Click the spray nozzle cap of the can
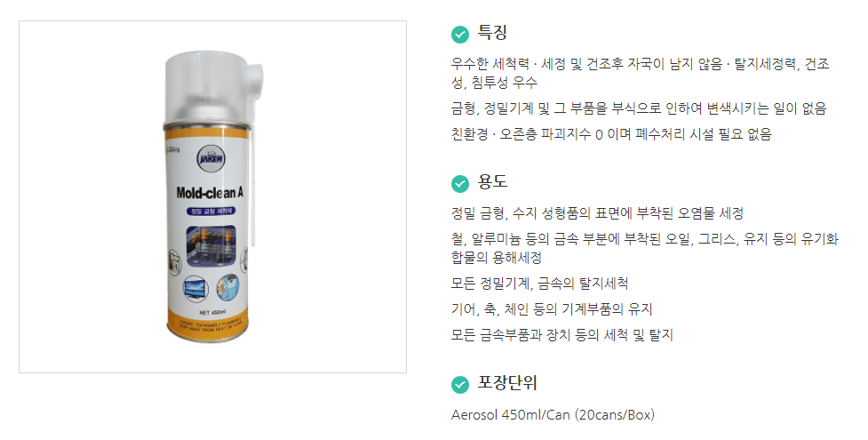The width and height of the screenshot is (868, 440). pos(213,86)
